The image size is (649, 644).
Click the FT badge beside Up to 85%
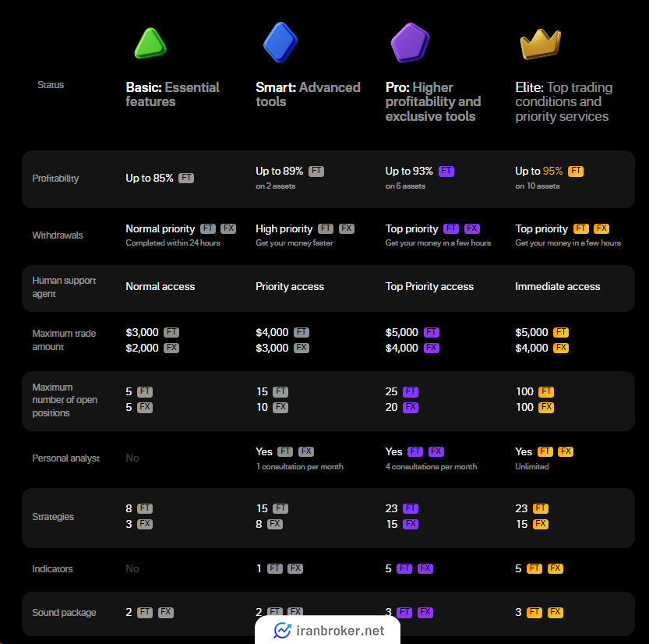[x=186, y=178]
